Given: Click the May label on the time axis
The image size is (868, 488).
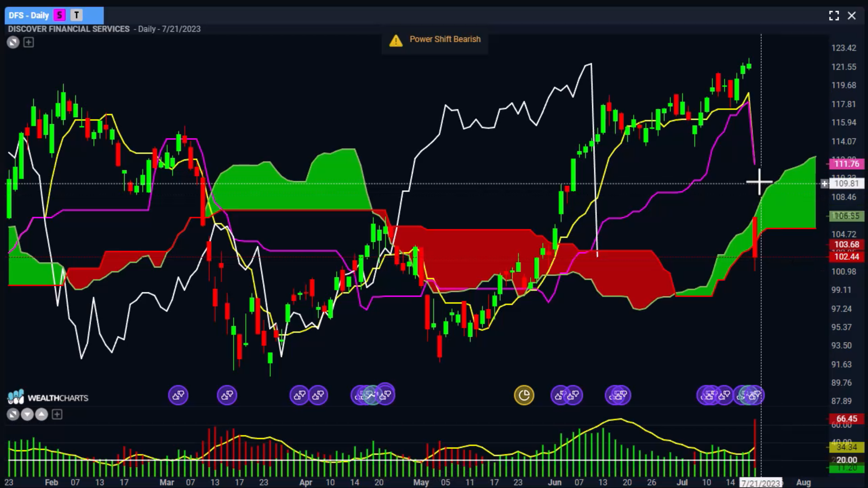Looking at the screenshot, I should [421, 482].
